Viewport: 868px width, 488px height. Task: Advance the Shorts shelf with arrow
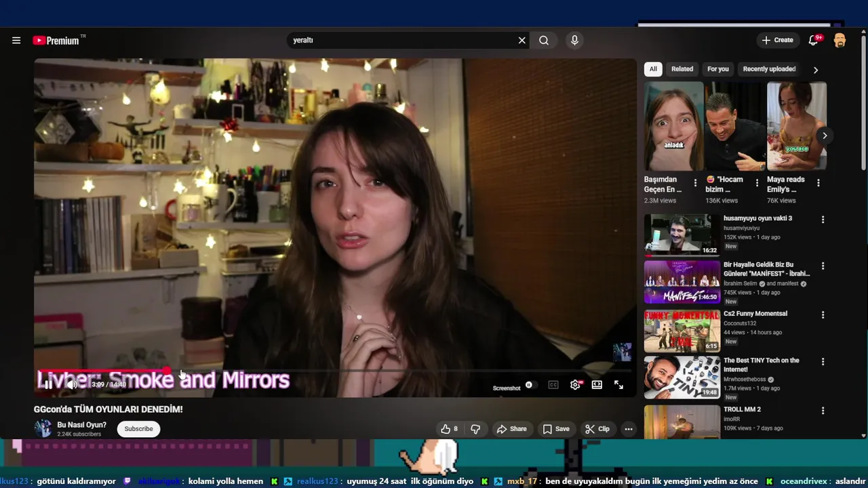(x=825, y=136)
